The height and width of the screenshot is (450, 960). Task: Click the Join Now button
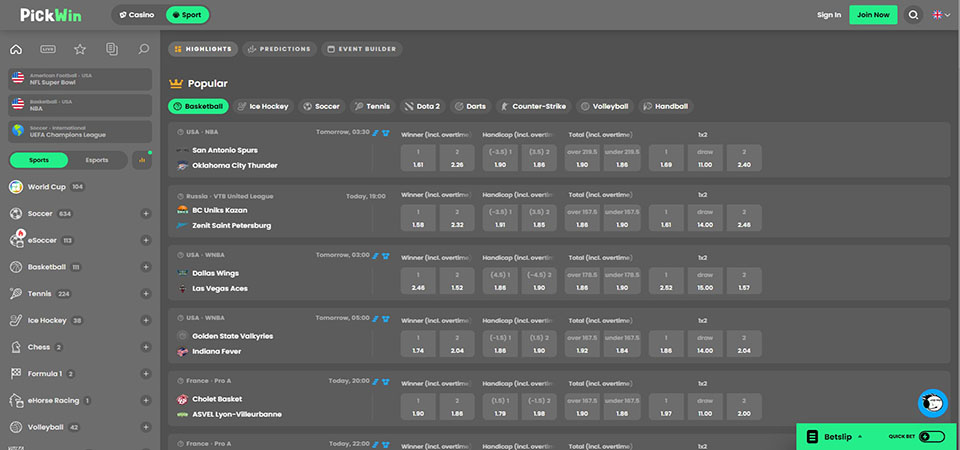pyautogui.click(x=873, y=15)
